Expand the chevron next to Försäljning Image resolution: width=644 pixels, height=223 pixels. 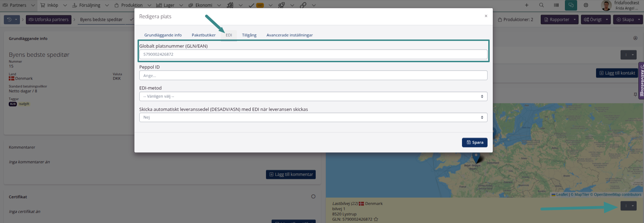coord(107,5)
